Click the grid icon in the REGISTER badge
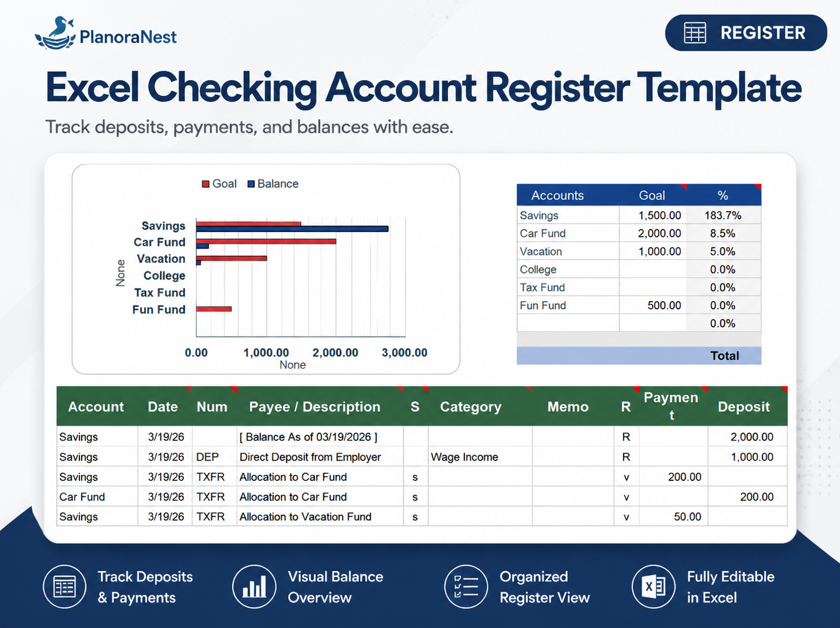The width and height of the screenshot is (840, 628). pos(695,33)
